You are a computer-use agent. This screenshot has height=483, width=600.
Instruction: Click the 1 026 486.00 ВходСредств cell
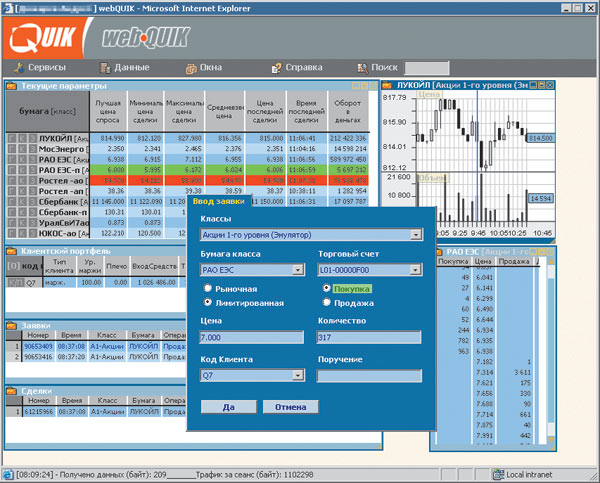pos(154,282)
